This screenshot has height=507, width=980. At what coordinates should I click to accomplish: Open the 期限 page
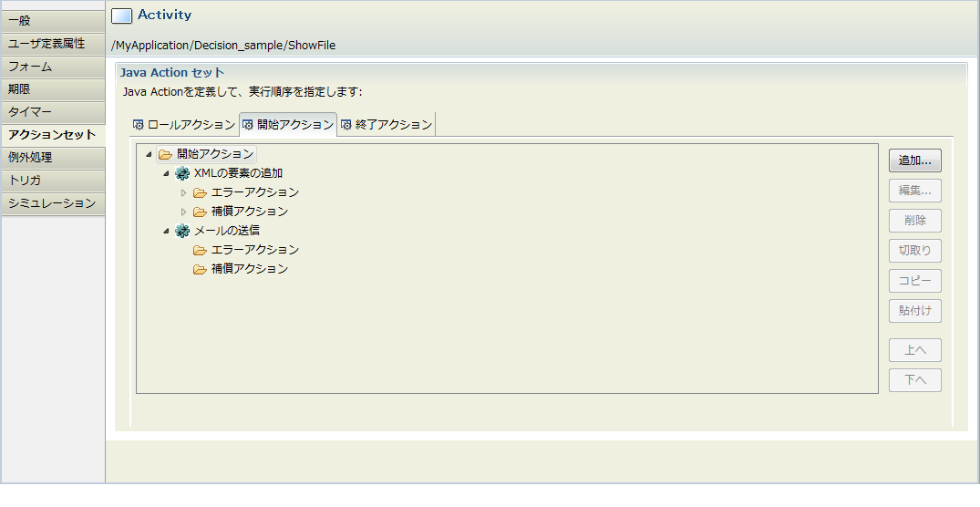click(53, 89)
